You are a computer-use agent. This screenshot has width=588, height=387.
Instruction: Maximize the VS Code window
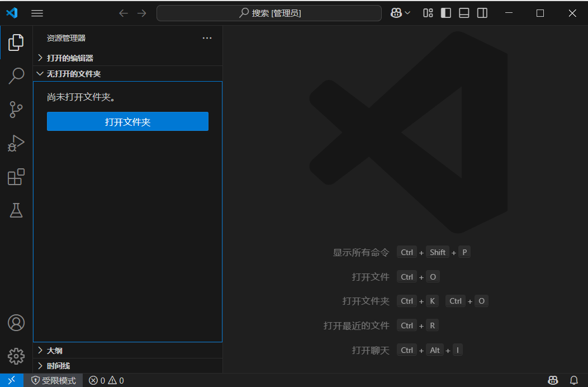click(x=540, y=13)
